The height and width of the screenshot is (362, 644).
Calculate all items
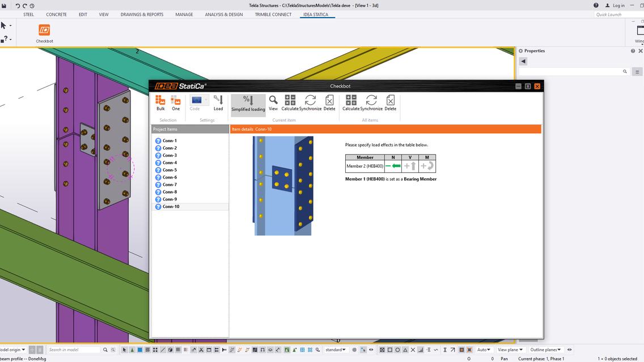pos(351,103)
